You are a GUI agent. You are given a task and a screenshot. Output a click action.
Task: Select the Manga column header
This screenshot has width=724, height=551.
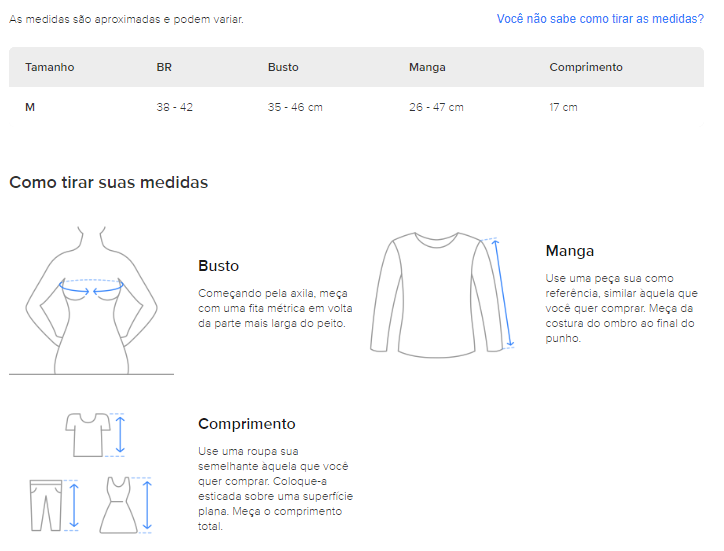coord(427,67)
